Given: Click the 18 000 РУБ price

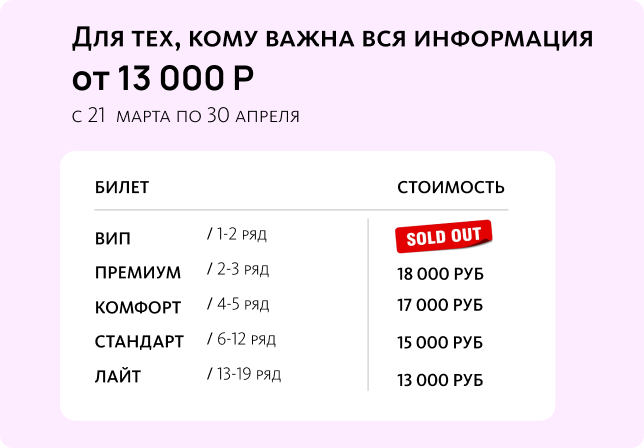Looking at the screenshot, I should (x=440, y=274).
